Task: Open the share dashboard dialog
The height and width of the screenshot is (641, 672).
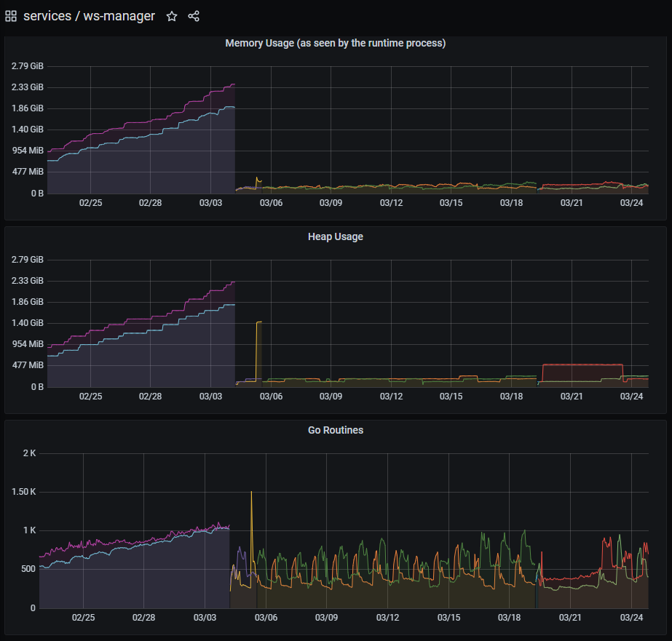Action: pyautogui.click(x=193, y=15)
